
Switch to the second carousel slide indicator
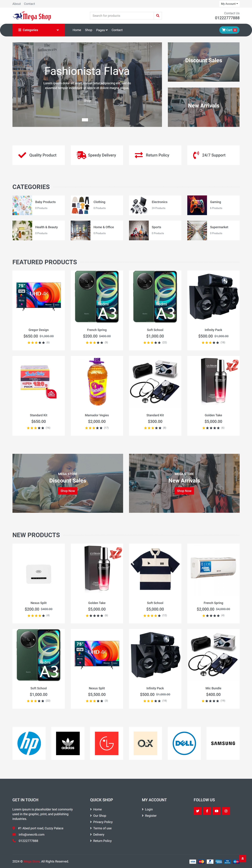coord(91,120)
